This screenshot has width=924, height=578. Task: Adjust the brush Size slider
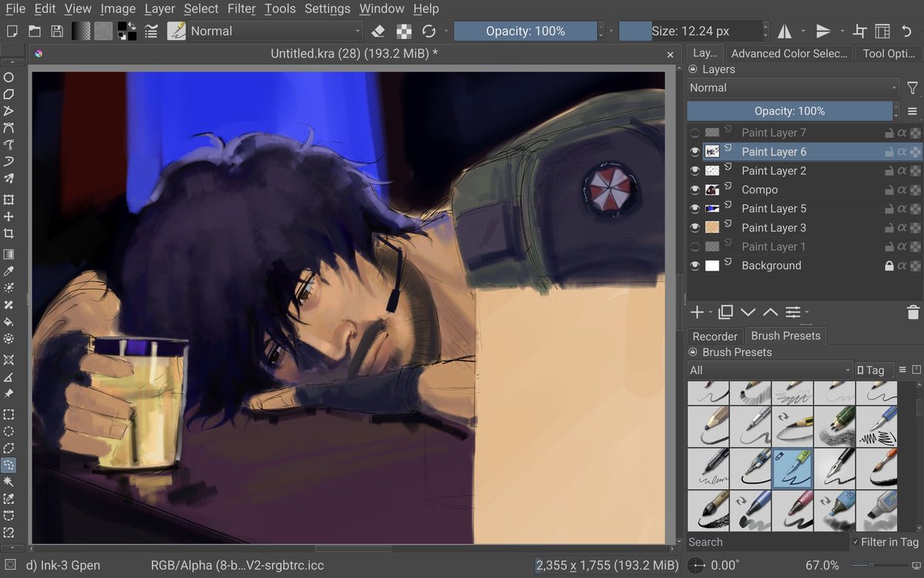pos(690,31)
